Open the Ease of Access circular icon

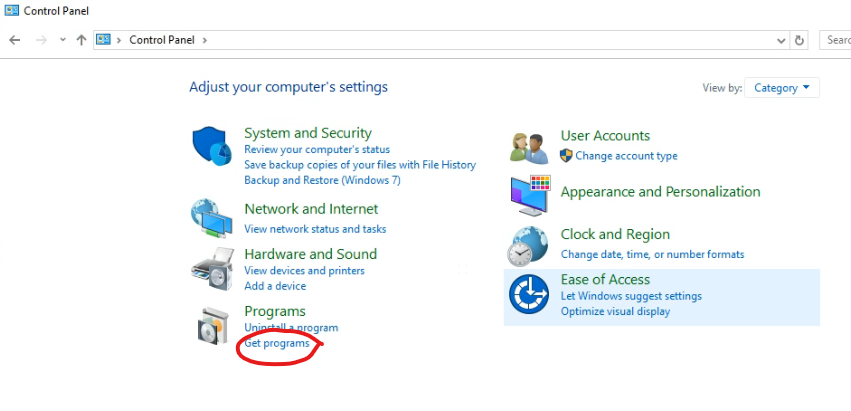click(x=529, y=294)
